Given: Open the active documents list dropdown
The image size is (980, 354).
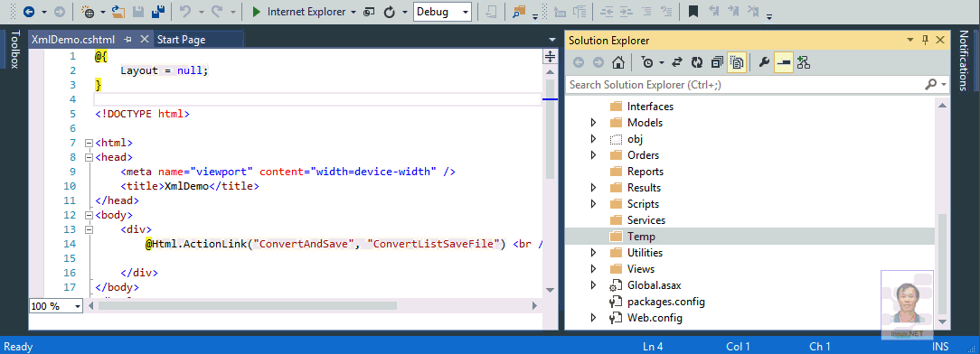Looking at the screenshot, I should click(x=551, y=40).
